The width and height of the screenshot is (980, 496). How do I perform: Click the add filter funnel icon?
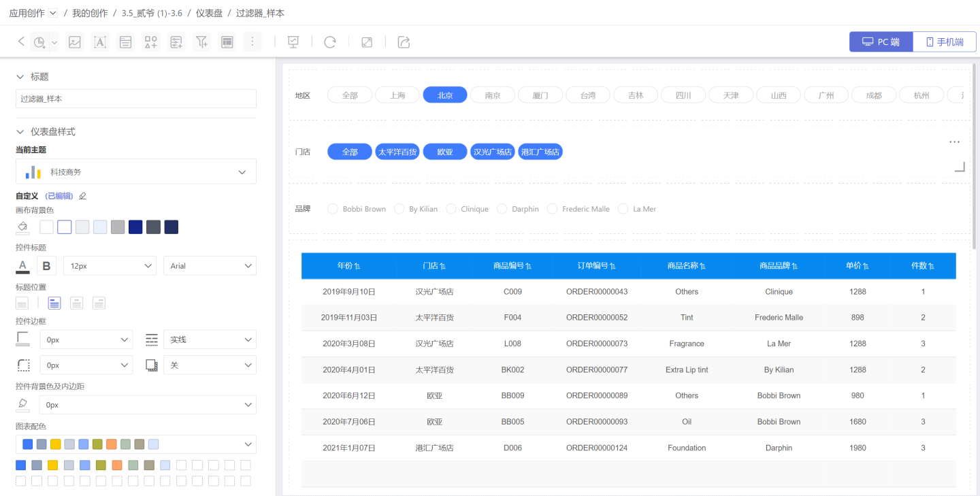(x=201, y=42)
